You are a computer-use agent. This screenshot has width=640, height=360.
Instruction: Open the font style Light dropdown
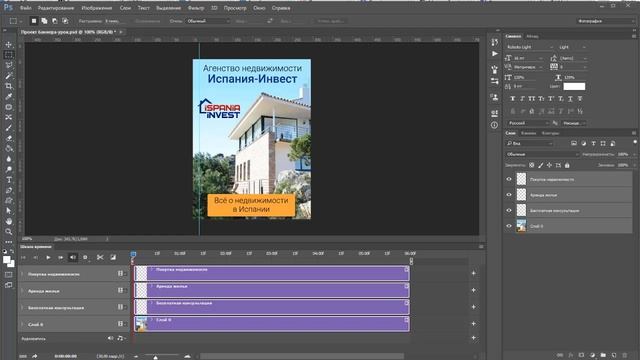pos(572,47)
